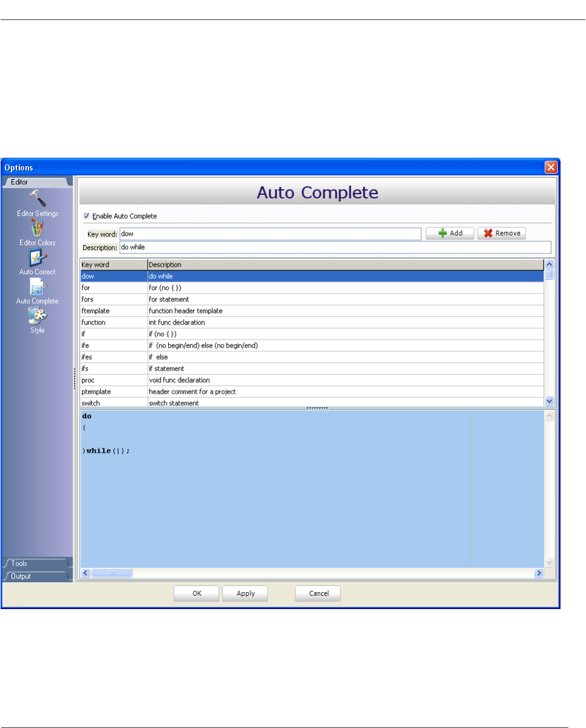Switch to the Editor tab
Image resolution: width=586 pixels, height=728 pixels.
(x=38, y=181)
